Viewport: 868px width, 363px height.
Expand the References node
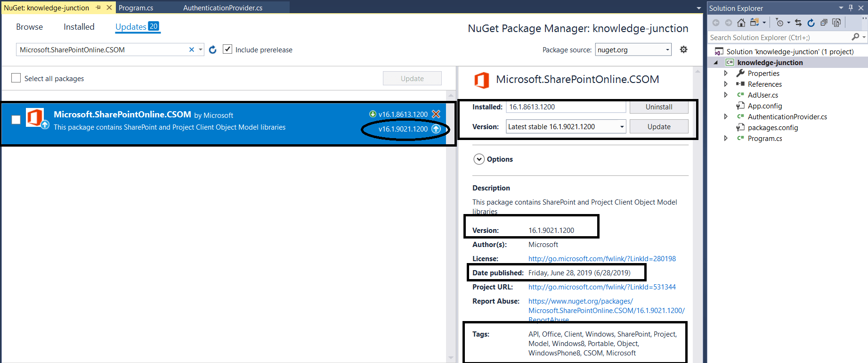pyautogui.click(x=726, y=84)
